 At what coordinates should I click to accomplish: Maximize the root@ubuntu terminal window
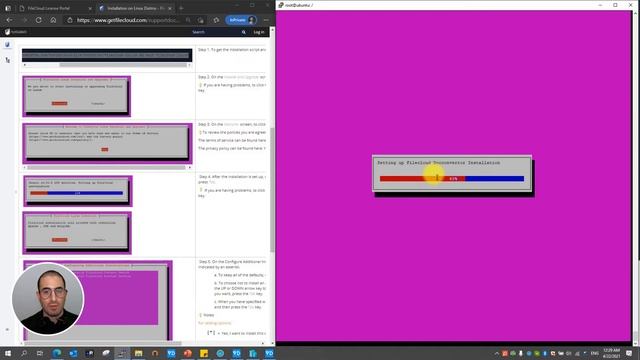click(615, 5)
